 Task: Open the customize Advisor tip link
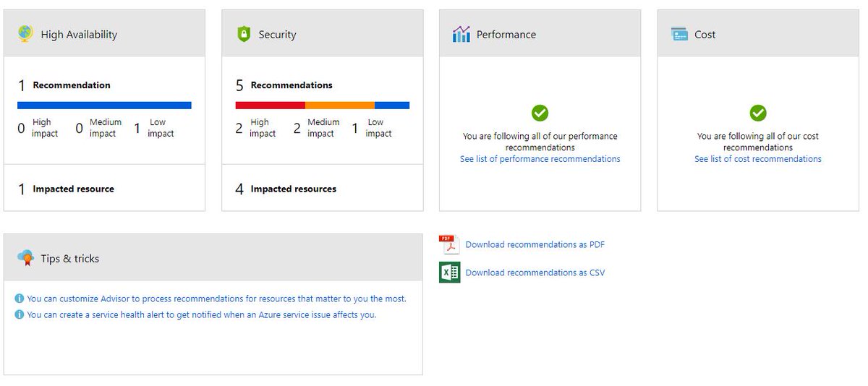[217, 299]
